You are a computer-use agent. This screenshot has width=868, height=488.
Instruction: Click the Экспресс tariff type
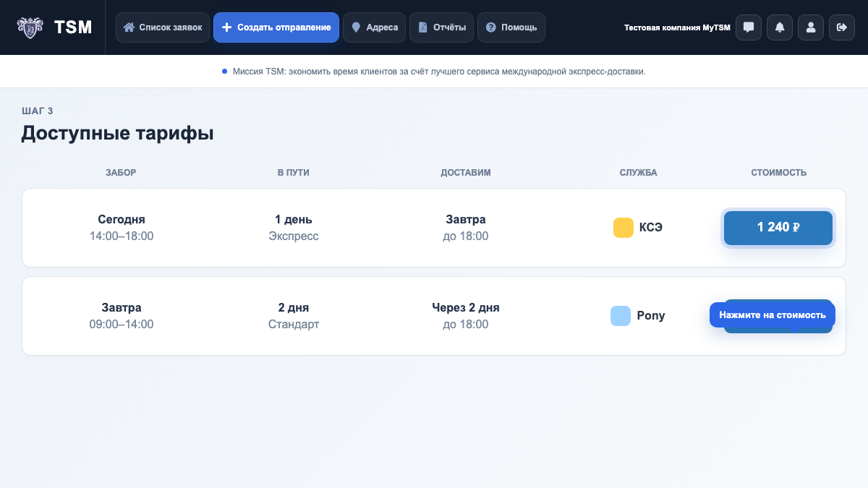coord(294,236)
